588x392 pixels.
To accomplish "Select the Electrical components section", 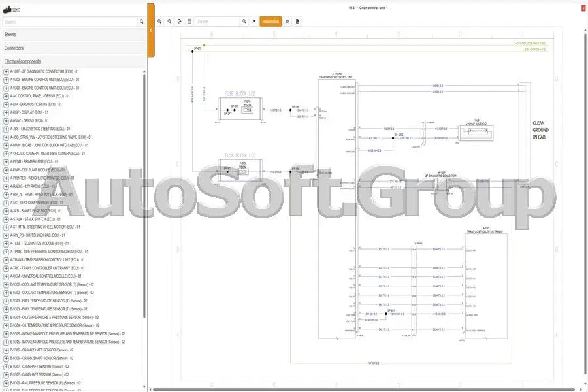I will 22,61.
